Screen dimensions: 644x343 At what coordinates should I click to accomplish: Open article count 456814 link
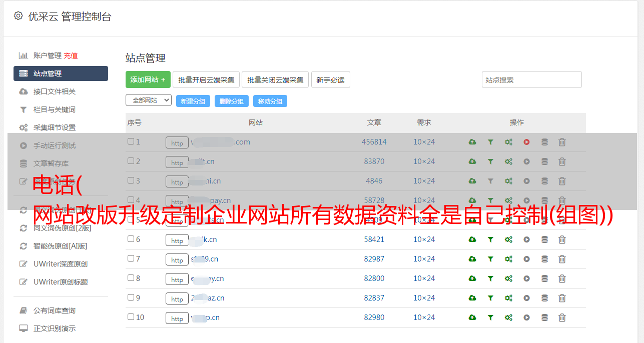(374, 142)
